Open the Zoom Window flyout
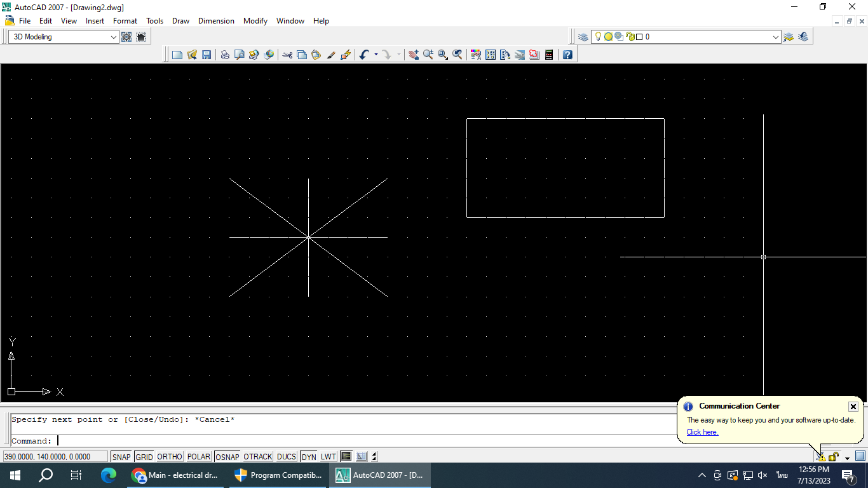The height and width of the screenshot is (488, 868). pyautogui.click(x=443, y=55)
